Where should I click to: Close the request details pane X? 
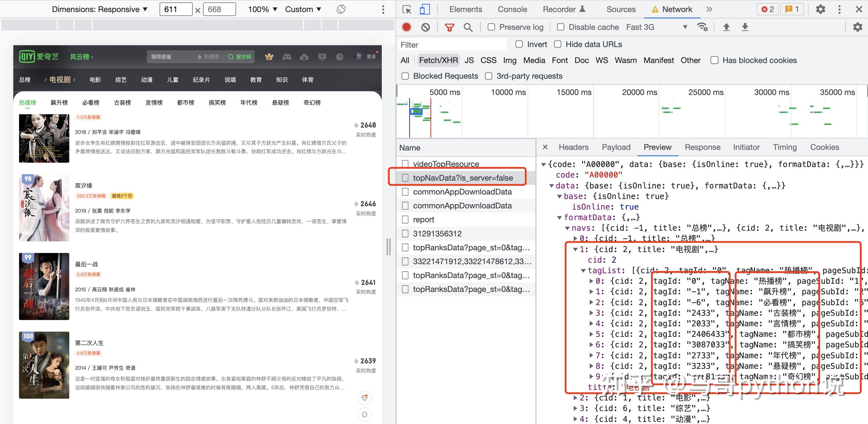click(545, 147)
